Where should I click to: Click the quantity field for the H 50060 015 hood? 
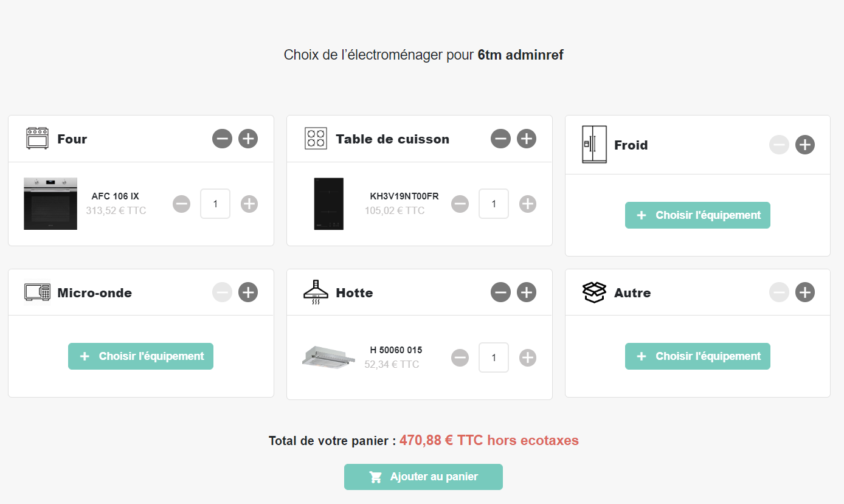tap(493, 357)
